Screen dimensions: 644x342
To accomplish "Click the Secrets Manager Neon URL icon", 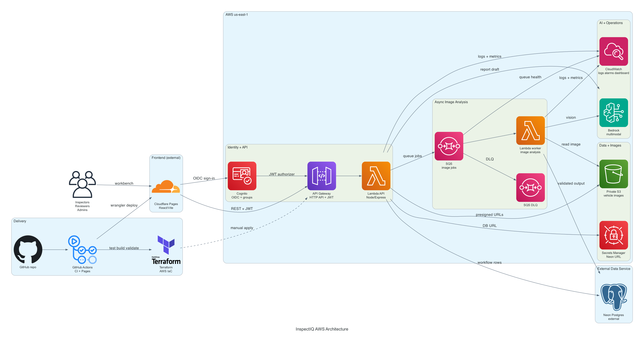I will tap(614, 235).
